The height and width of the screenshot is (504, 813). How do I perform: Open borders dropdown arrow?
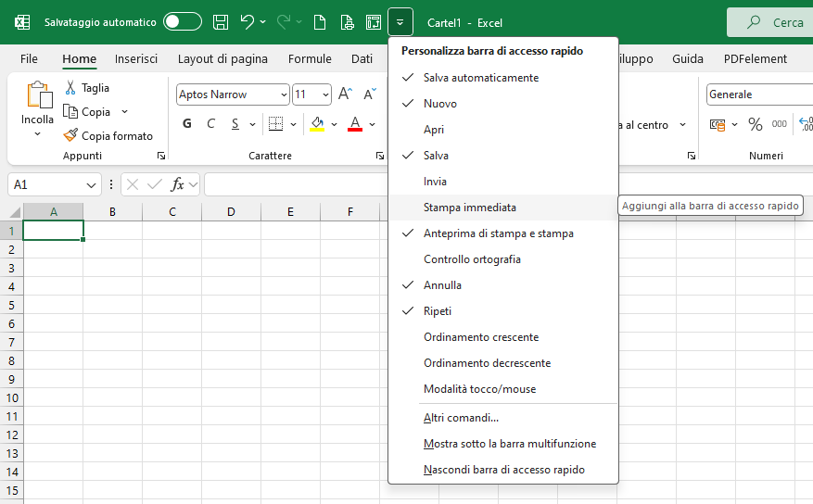(x=294, y=124)
